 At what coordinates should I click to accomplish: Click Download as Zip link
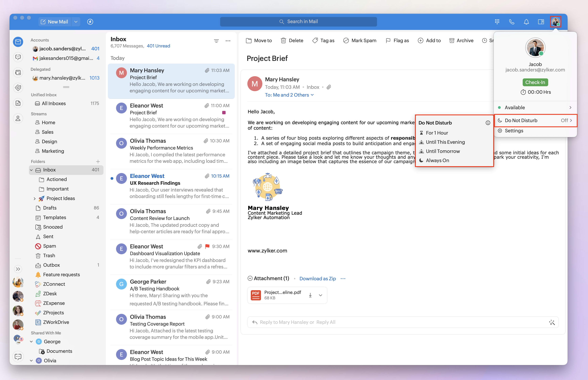[317, 279]
